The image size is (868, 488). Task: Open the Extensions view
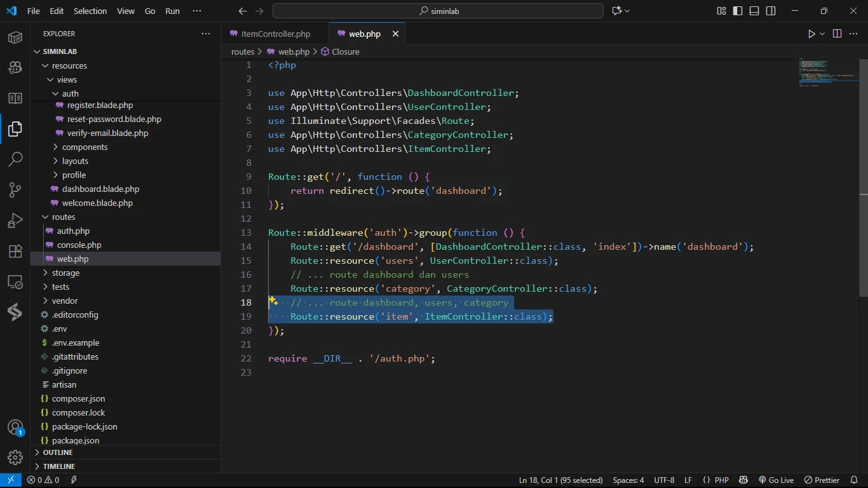(15, 251)
